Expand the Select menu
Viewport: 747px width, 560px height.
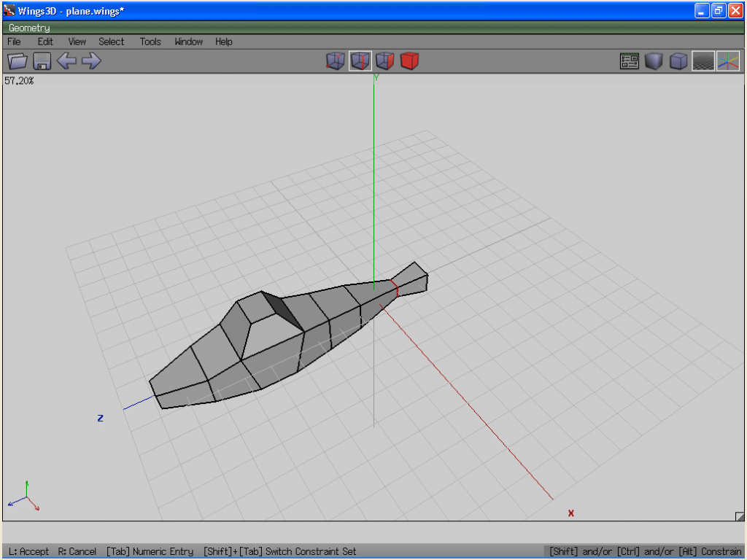pos(112,42)
